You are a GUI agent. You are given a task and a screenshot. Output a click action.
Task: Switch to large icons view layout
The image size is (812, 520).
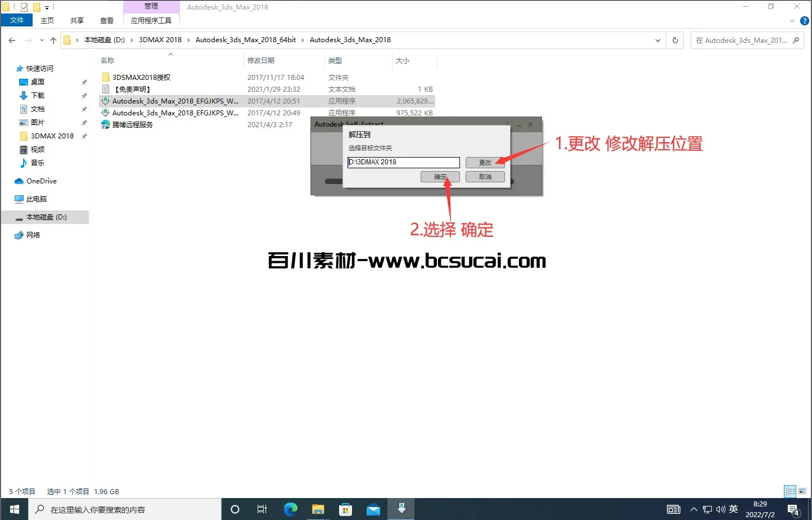coord(802,491)
